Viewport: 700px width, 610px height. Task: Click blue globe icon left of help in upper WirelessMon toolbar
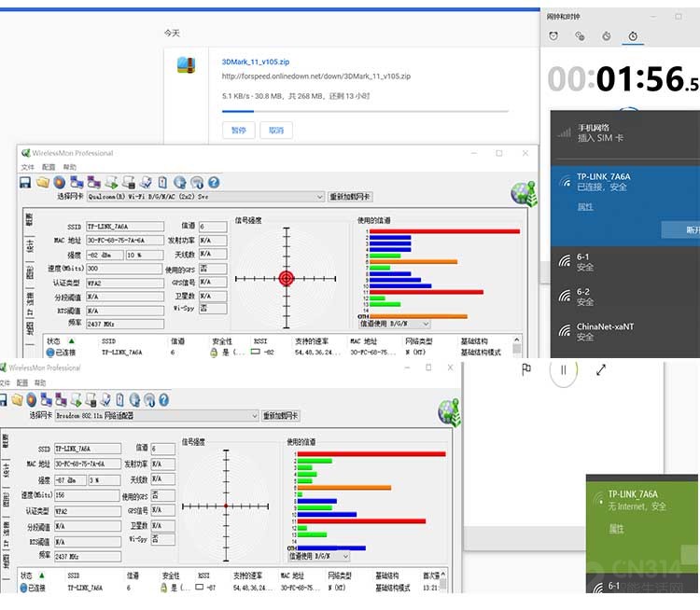(x=180, y=182)
